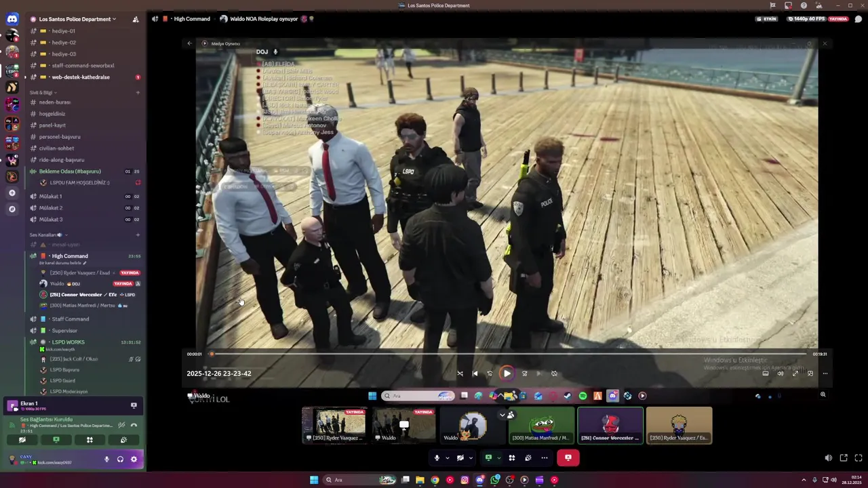Open microphone device dropdown arrow in call bar

447,457
